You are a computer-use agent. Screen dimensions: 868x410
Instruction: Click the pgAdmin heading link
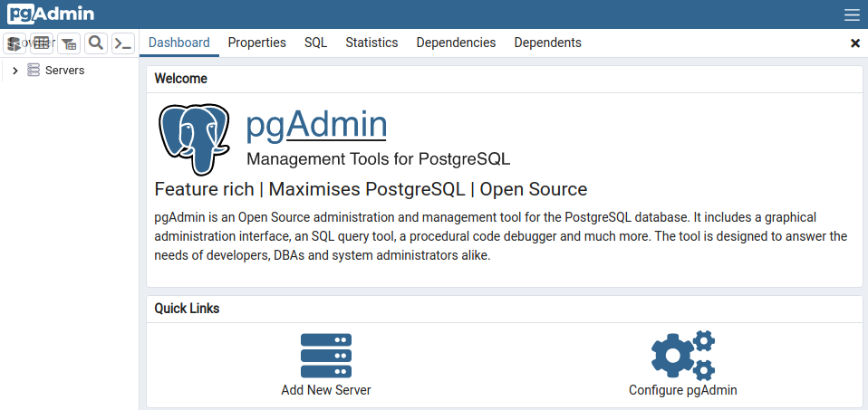pyautogui.click(x=316, y=125)
